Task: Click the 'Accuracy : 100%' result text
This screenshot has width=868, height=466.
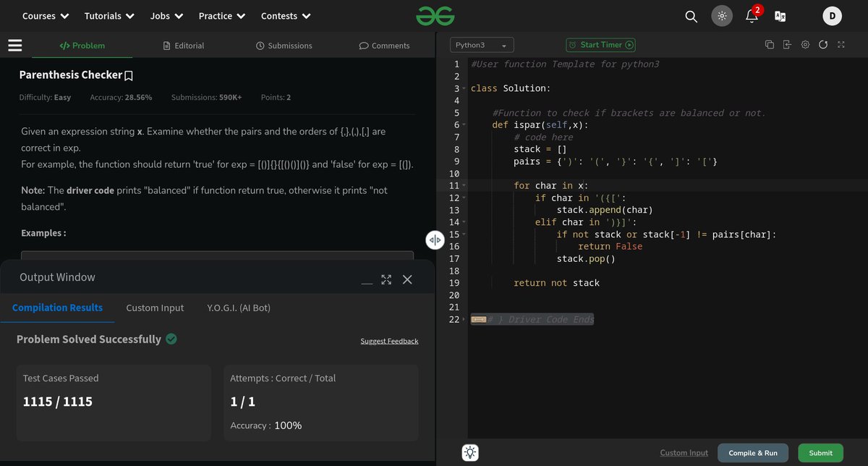Action: [x=265, y=425]
